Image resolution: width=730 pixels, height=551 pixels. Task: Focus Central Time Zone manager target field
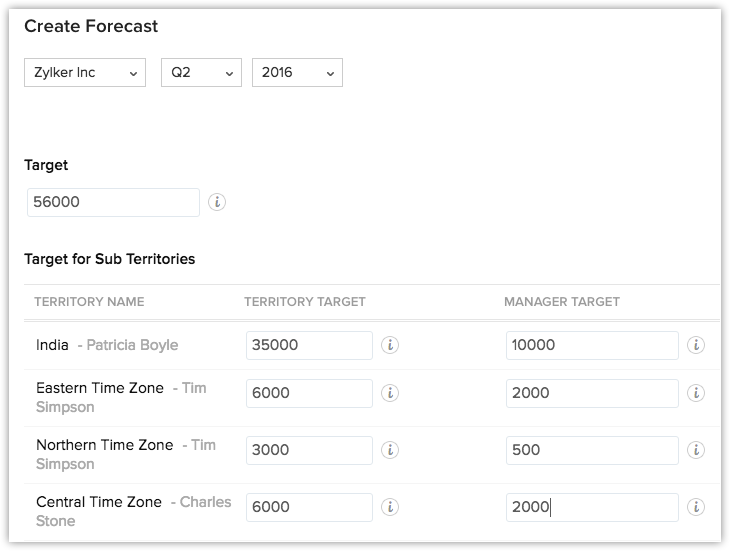click(592, 507)
